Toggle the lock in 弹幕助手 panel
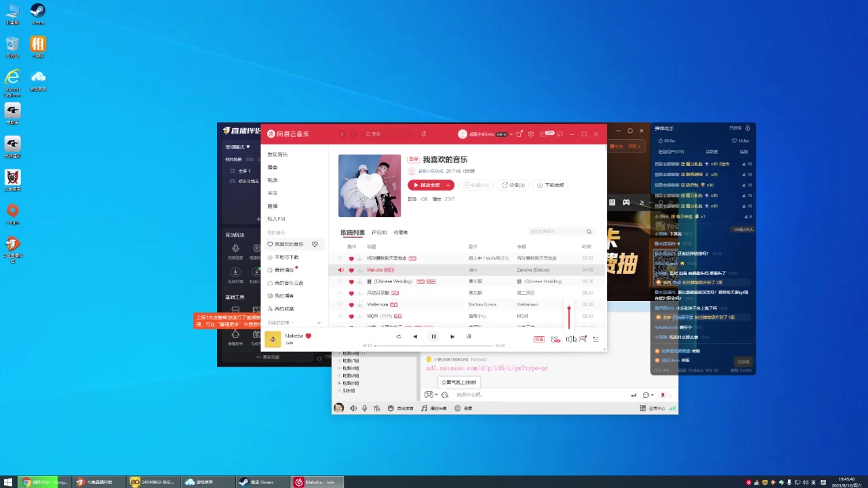The image size is (868, 488). pos(747,128)
